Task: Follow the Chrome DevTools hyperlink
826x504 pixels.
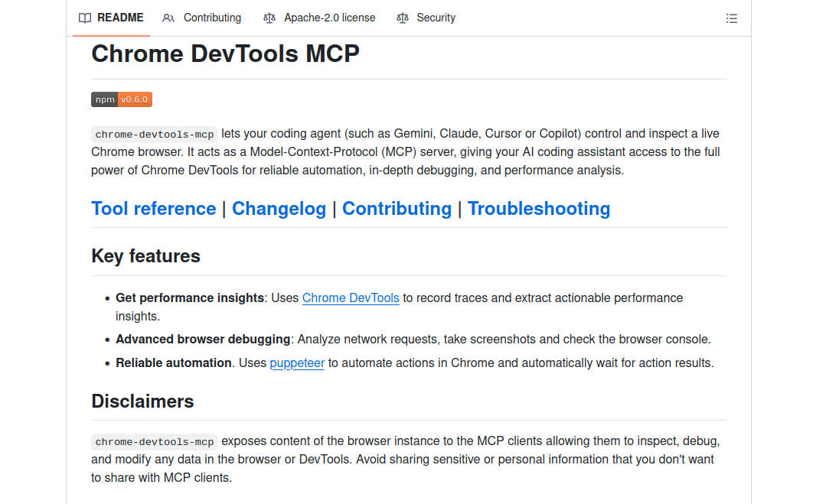Action: point(351,298)
